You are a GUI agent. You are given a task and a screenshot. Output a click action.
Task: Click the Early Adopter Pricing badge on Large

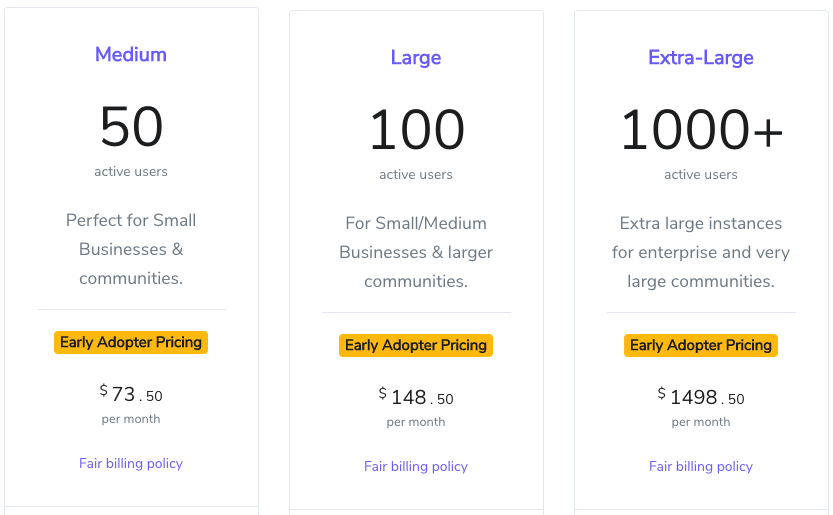click(x=416, y=345)
